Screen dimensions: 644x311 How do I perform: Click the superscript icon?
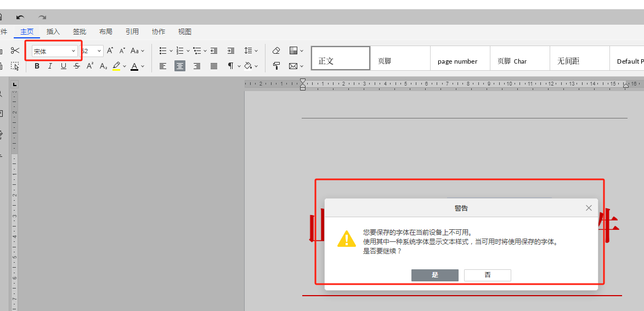pos(90,66)
